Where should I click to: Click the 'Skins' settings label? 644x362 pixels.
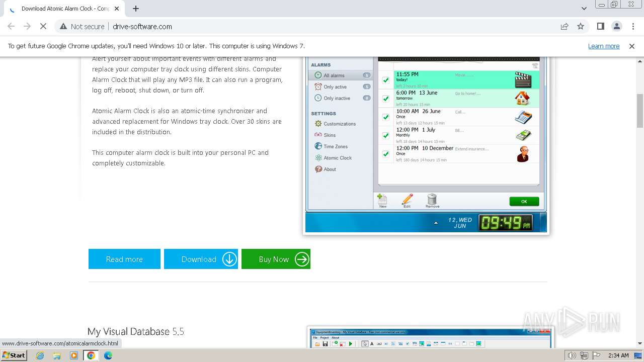coord(330,135)
